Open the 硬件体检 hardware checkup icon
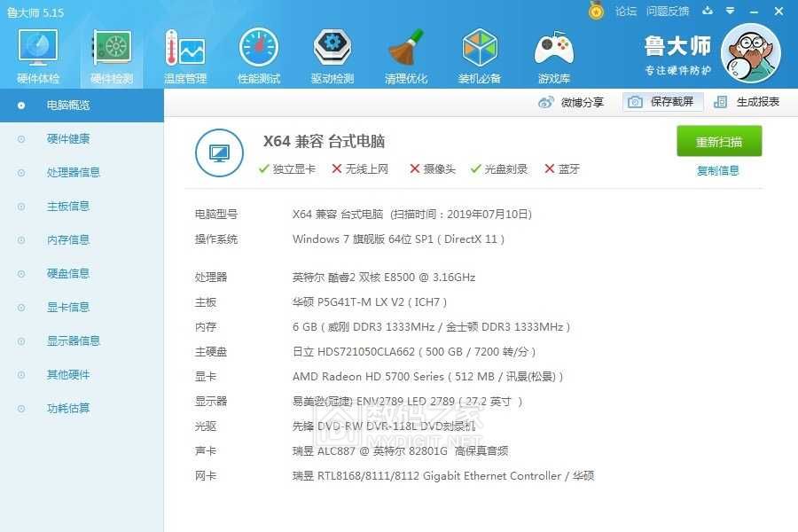Screen dimensions: 798x532 tap(38, 56)
